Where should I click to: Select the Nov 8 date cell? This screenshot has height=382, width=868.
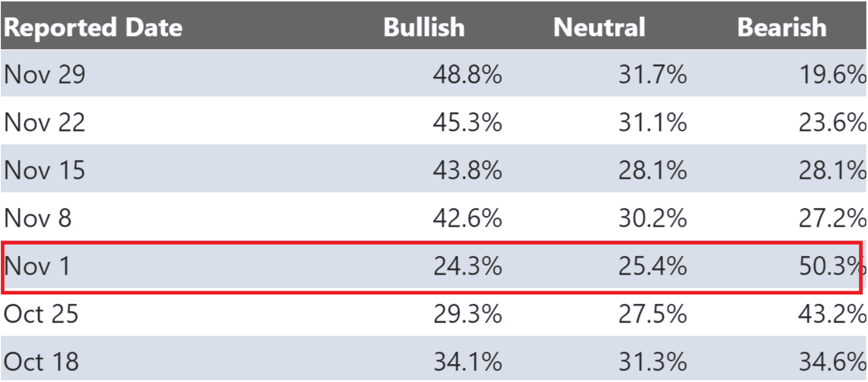[x=38, y=218]
